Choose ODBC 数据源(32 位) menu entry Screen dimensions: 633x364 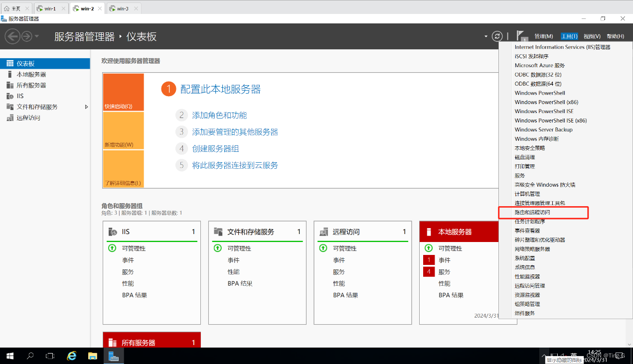coord(538,75)
